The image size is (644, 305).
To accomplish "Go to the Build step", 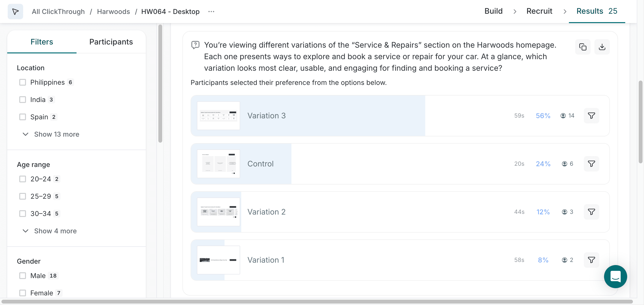I will 493,11.
